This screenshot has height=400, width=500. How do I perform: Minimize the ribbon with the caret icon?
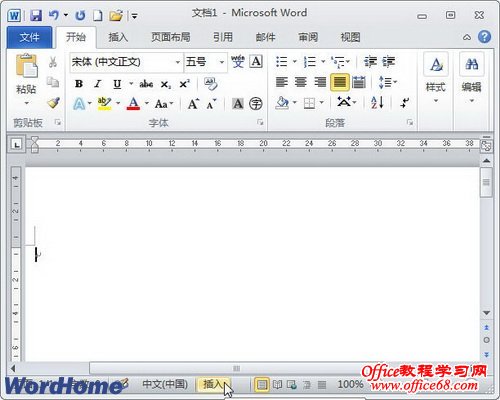pos(467,37)
